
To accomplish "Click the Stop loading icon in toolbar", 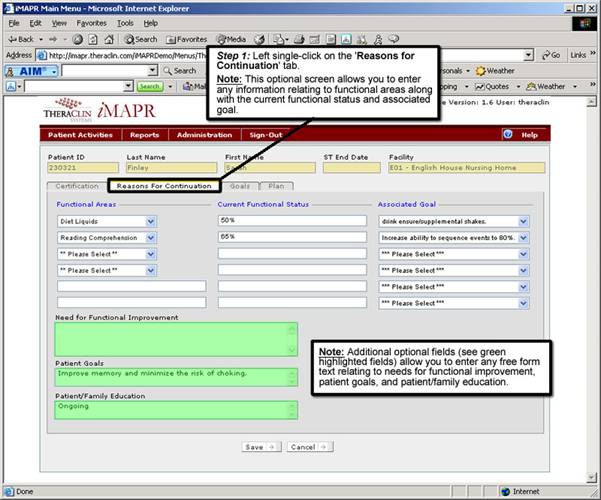I will point(78,39).
